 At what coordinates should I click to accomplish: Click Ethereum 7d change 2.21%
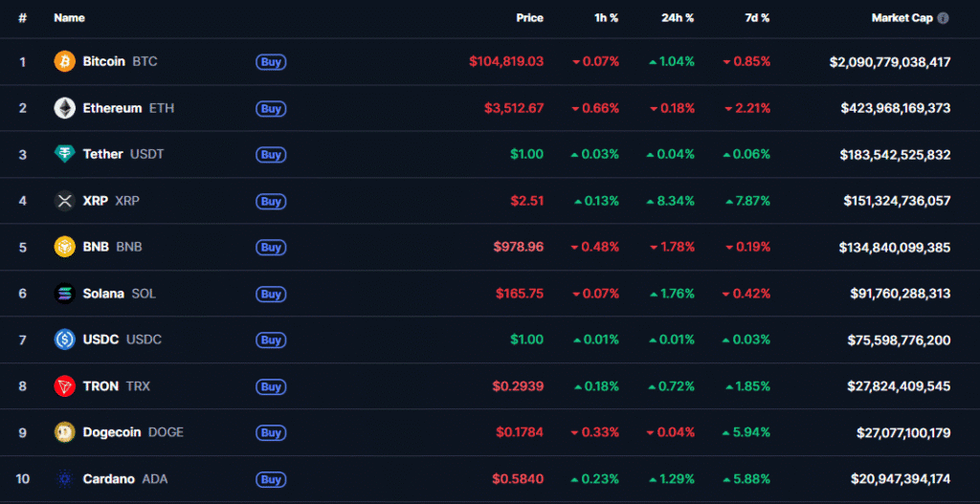747,108
